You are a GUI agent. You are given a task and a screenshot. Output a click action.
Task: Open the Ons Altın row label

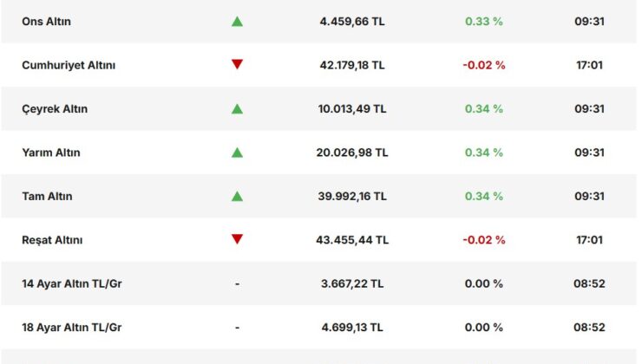pos(47,22)
